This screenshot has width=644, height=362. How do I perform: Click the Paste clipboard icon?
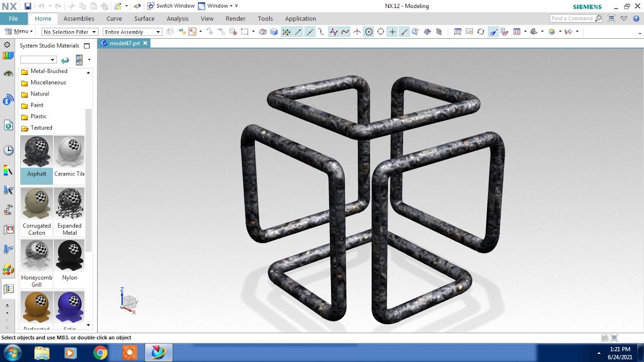pos(93,6)
